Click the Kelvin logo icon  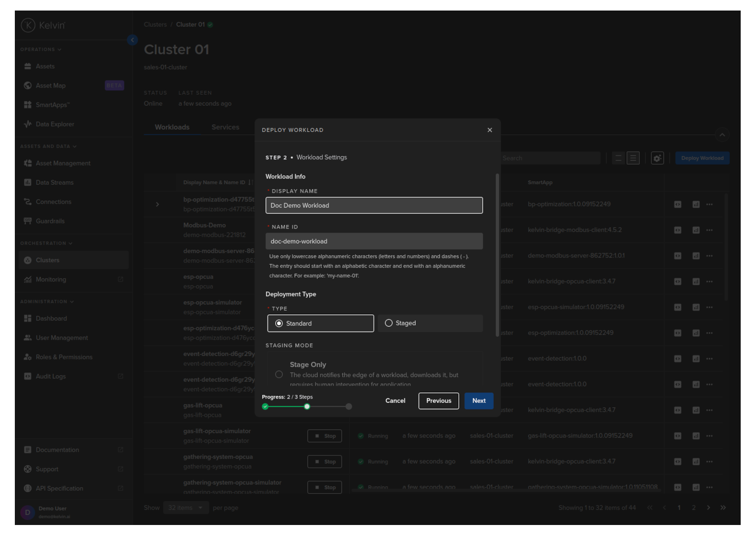pos(28,25)
